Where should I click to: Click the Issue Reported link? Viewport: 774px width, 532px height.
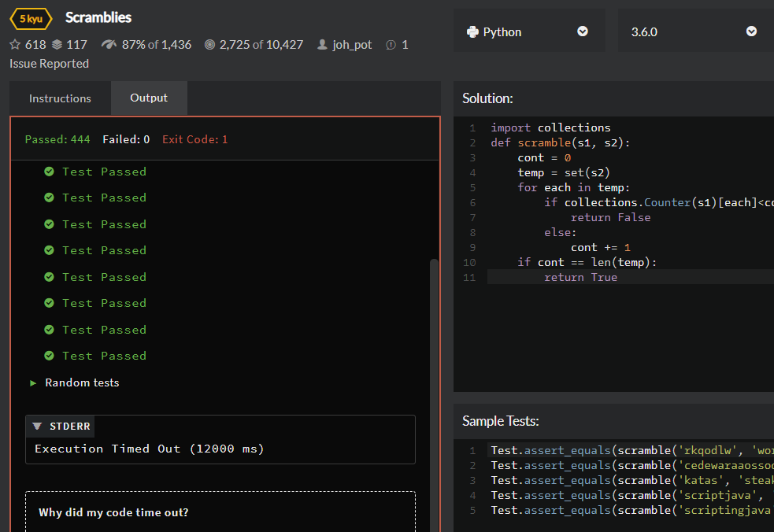49,64
